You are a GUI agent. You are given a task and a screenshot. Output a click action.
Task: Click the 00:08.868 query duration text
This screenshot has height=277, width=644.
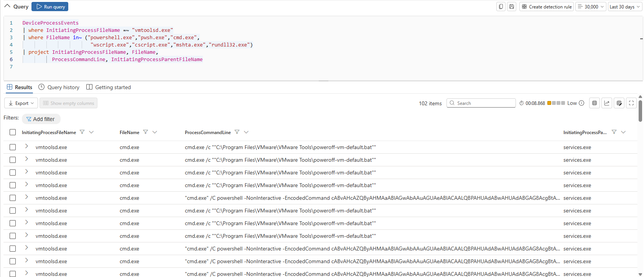coord(535,103)
